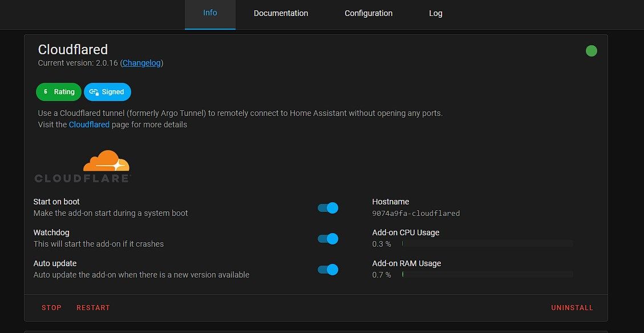Screen dimensions: 644x333
Task: View the Log tab
Action: pyautogui.click(x=436, y=13)
